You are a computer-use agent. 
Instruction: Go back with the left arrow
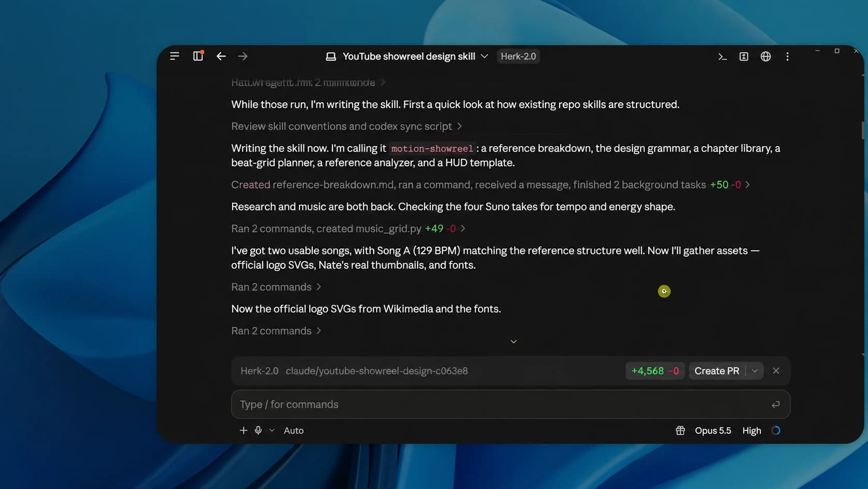[221, 56]
